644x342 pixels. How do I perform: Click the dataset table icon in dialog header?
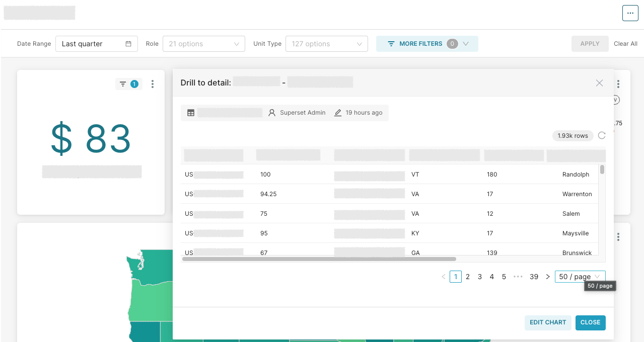(x=191, y=113)
